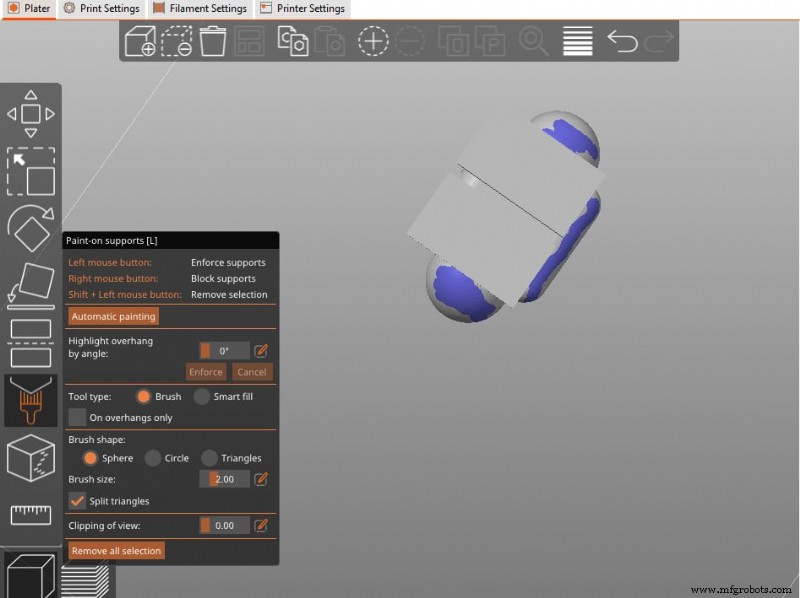Open the Print Settings tab
Viewport: 800px width, 598px height.
(x=102, y=9)
